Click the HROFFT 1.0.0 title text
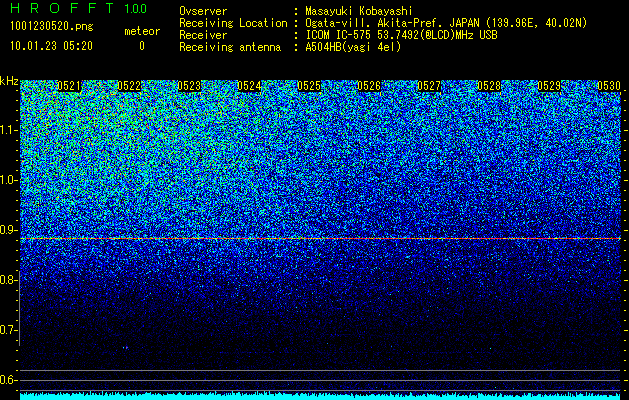 coord(79,8)
